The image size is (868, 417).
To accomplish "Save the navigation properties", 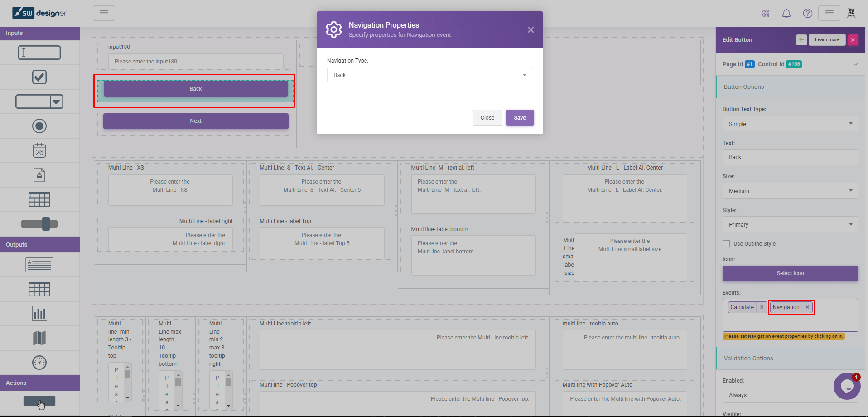I will pos(520,118).
